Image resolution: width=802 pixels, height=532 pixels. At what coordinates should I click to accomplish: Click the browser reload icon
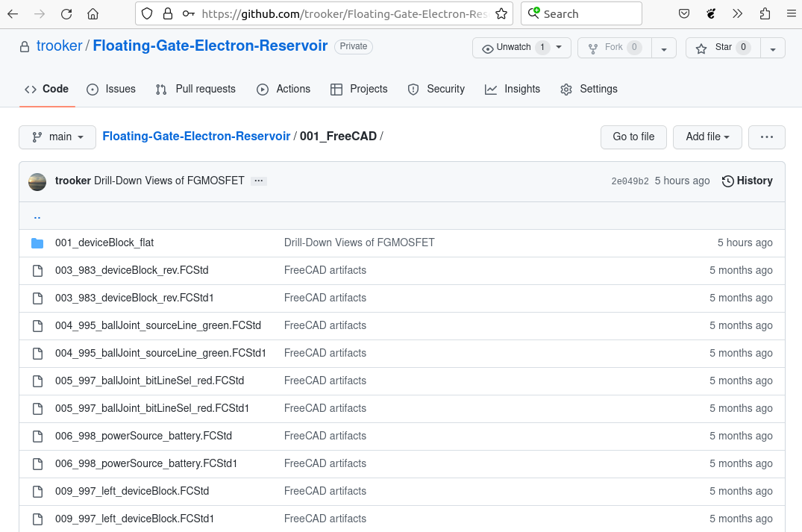pyautogui.click(x=66, y=13)
